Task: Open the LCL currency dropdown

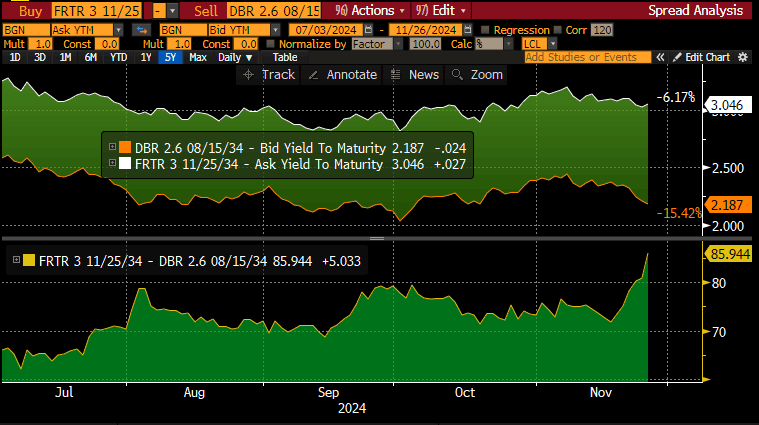Action: click(553, 44)
